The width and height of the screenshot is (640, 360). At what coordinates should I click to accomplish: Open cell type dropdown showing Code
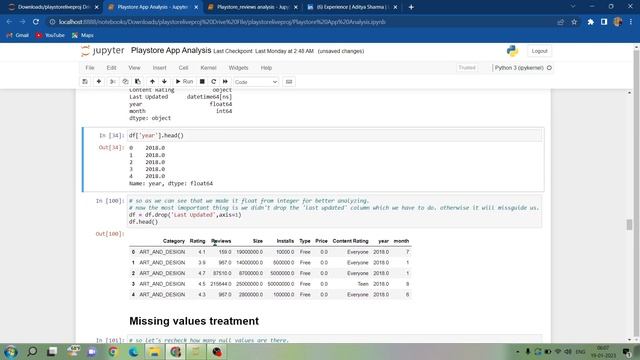click(x=256, y=82)
